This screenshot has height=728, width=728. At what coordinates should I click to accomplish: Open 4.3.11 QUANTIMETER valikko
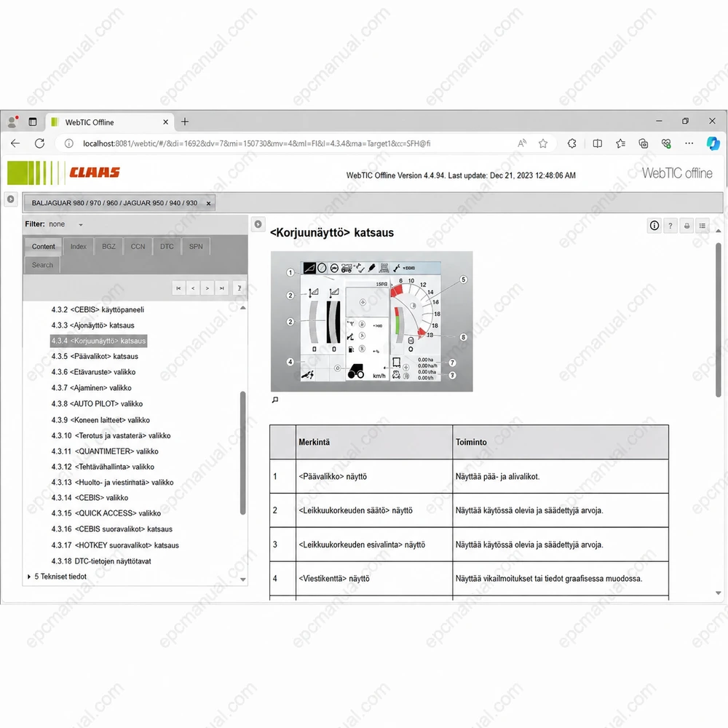pos(105,451)
